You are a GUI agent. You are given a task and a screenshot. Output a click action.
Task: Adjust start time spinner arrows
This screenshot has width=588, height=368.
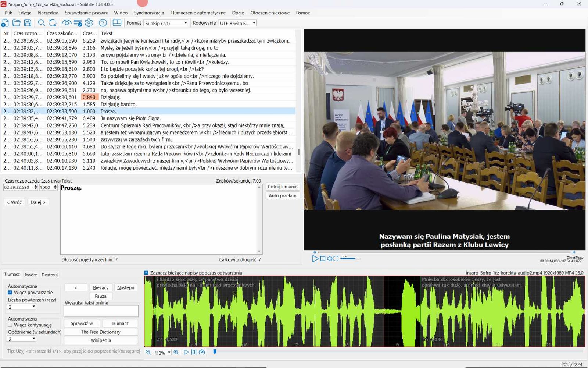click(36, 187)
